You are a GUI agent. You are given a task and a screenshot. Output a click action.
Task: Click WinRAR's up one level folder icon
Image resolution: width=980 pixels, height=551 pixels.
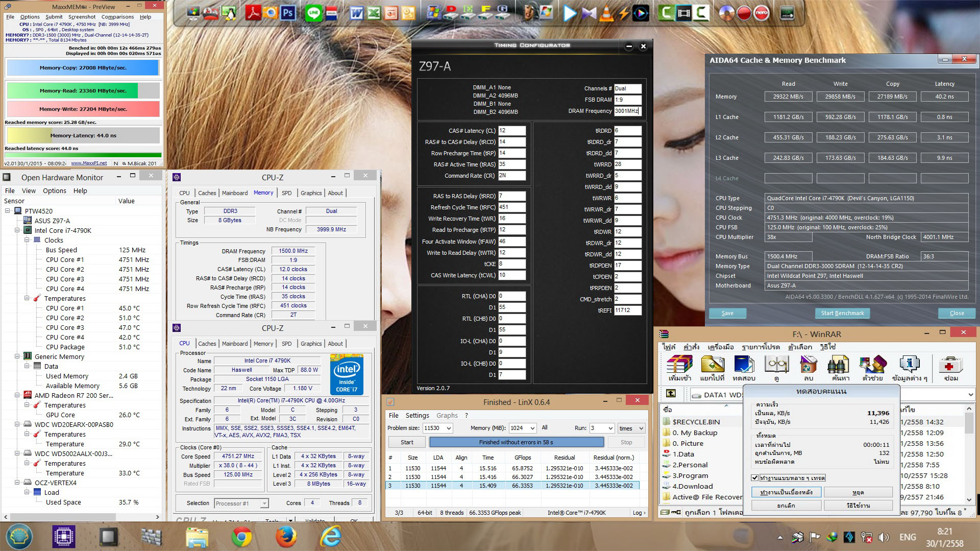pyautogui.click(x=671, y=394)
